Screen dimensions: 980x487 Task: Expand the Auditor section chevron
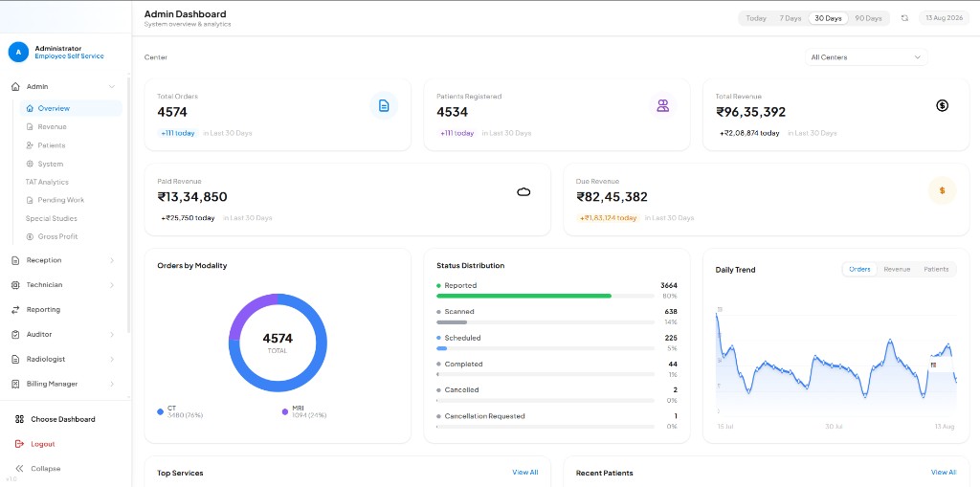click(112, 335)
